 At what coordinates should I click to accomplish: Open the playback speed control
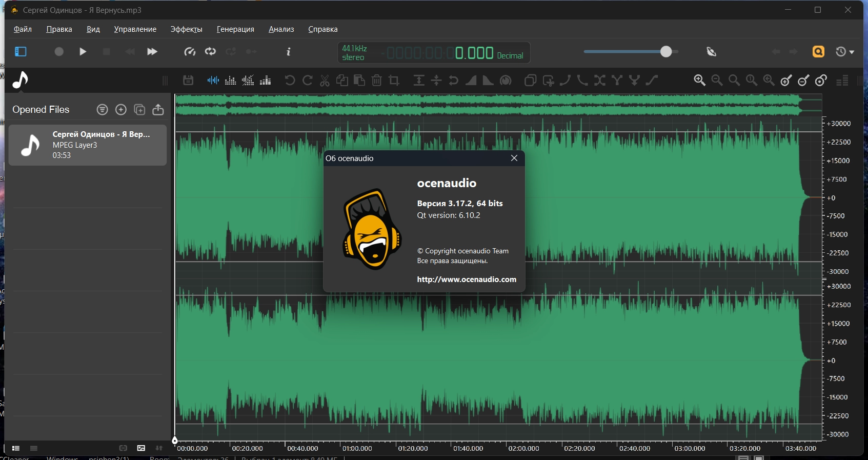point(190,52)
